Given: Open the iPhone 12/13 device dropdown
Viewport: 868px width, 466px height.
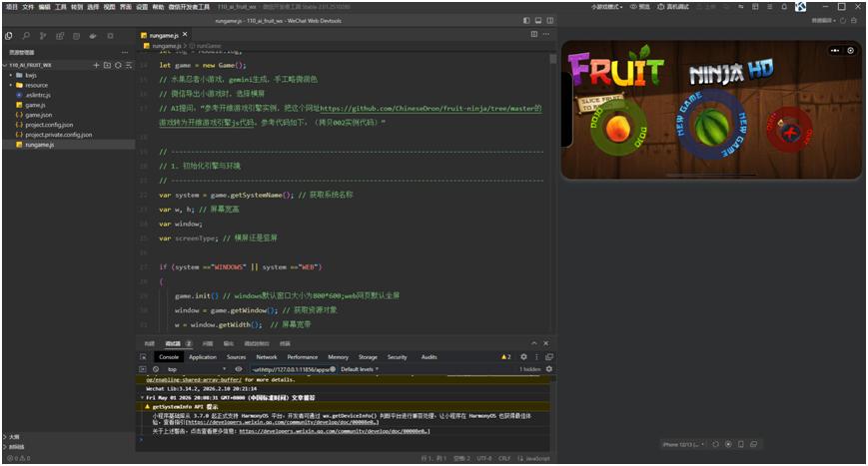Looking at the screenshot, I should (683, 444).
